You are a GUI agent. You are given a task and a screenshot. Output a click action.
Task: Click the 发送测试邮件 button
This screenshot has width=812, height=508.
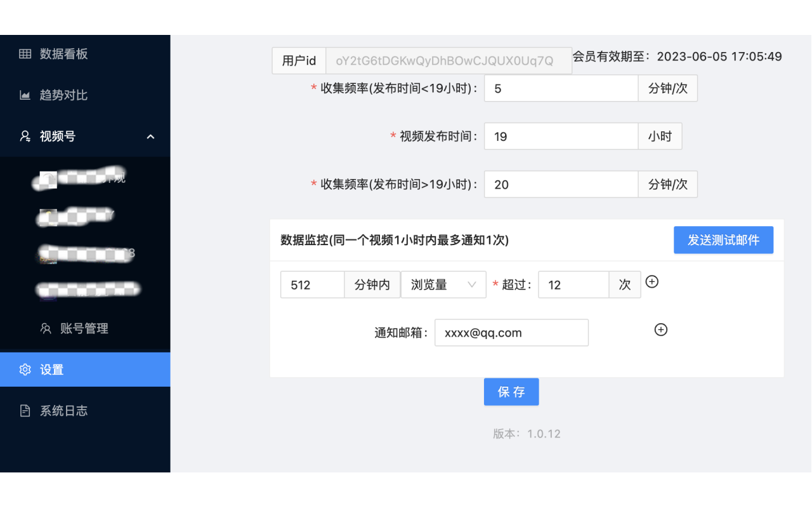(x=723, y=240)
